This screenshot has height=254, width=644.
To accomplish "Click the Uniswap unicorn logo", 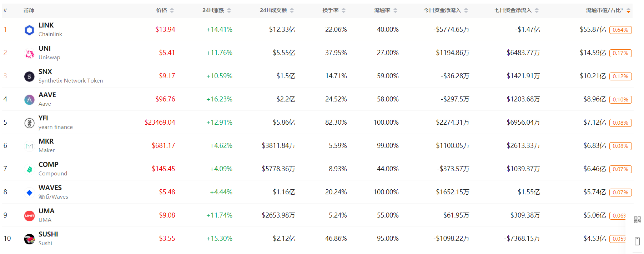I will 29,53.
